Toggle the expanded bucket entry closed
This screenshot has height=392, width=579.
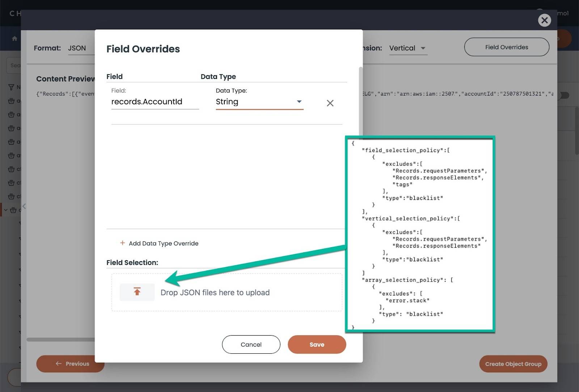tap(5, 210)
